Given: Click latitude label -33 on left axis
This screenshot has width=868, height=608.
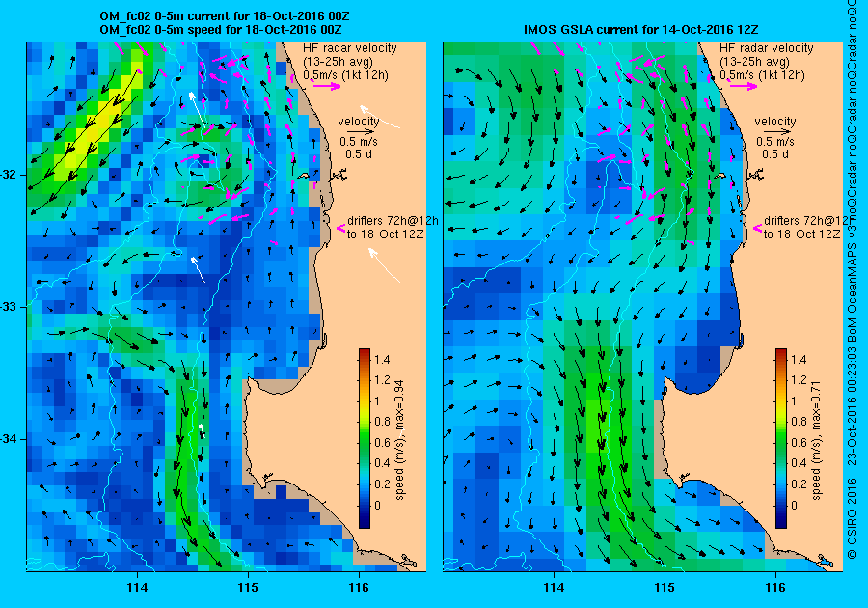Looking at the screenshot, I should (10, 307).
